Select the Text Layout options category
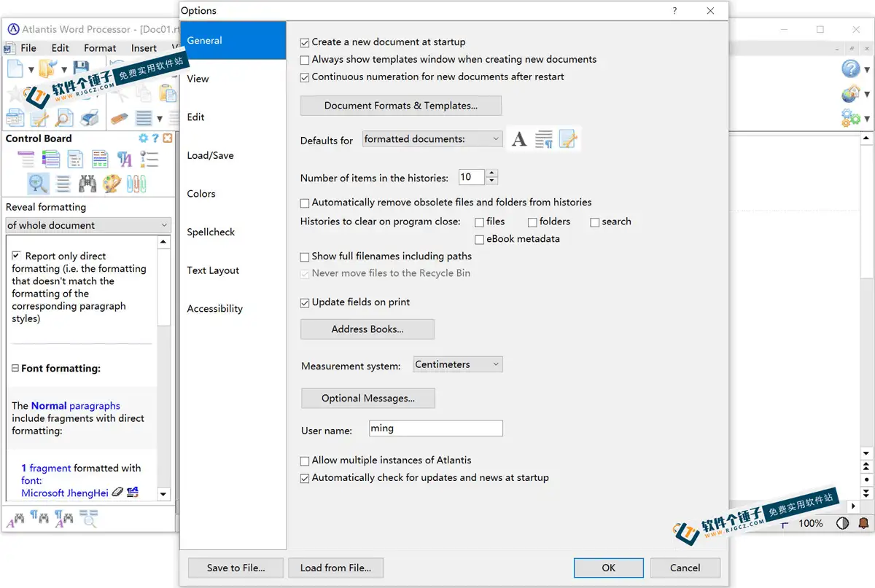 (233, 270)
